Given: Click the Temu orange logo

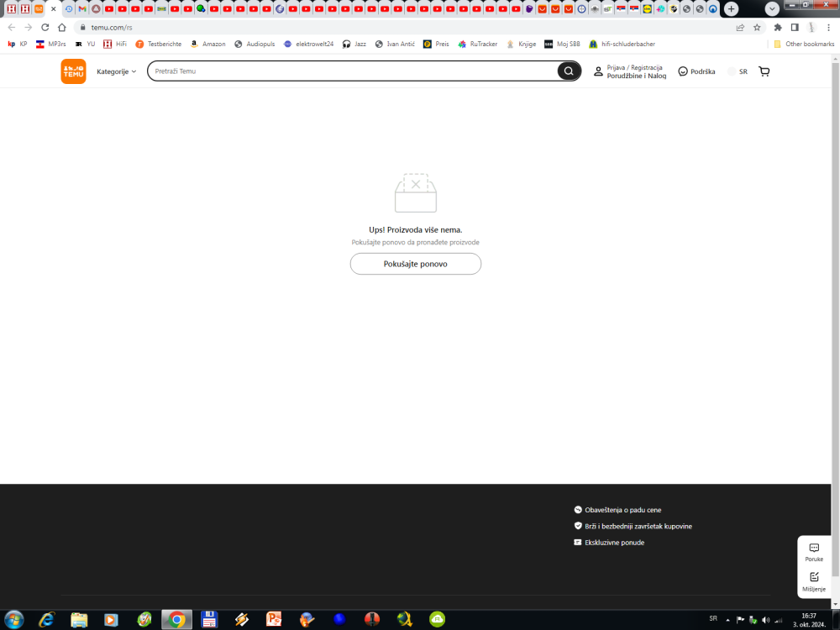Looking at the screenshot, I should 73,71.
